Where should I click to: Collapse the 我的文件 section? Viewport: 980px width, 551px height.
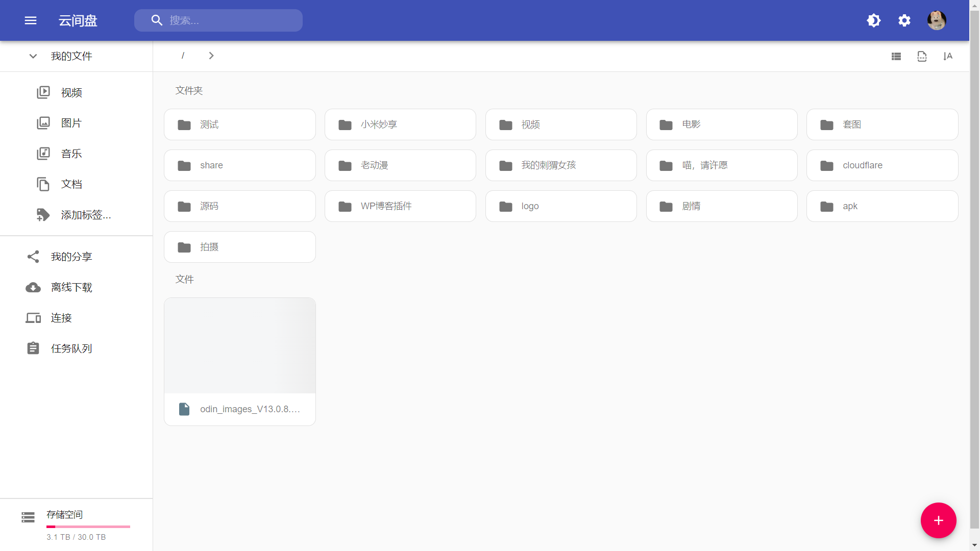33,56
